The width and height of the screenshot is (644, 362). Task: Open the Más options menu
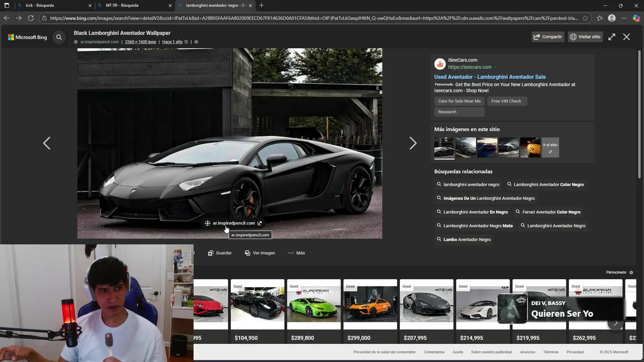297,253
